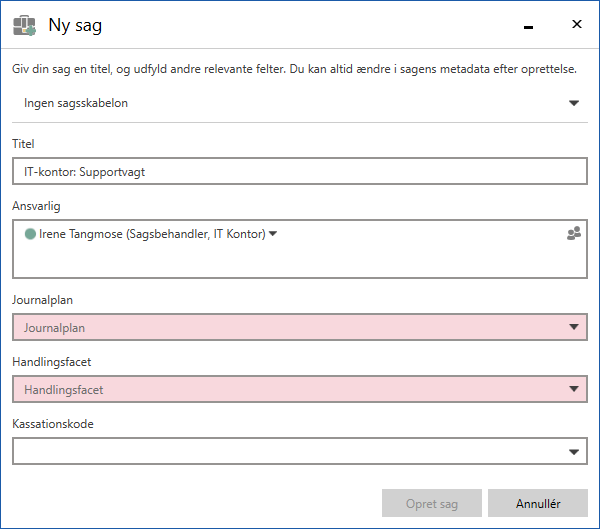Click the Annullér button
This screenshot has width=600, height=529.
[538, 503]
